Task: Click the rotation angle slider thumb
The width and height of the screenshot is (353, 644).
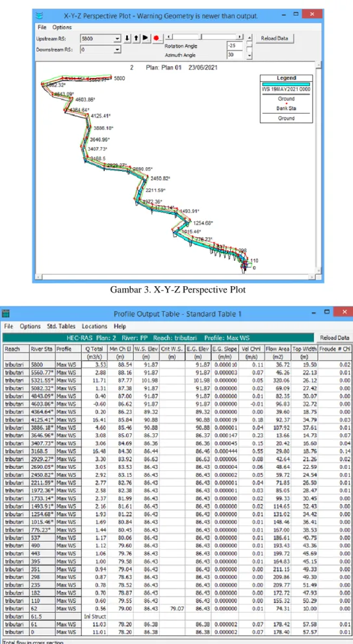Action: pos(201,36)
